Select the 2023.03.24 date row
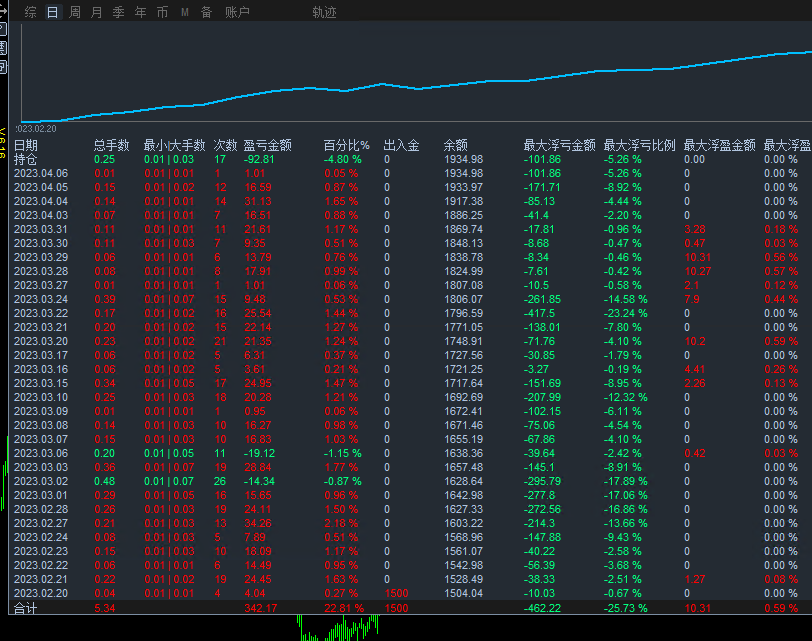 [x=410, y=299]
